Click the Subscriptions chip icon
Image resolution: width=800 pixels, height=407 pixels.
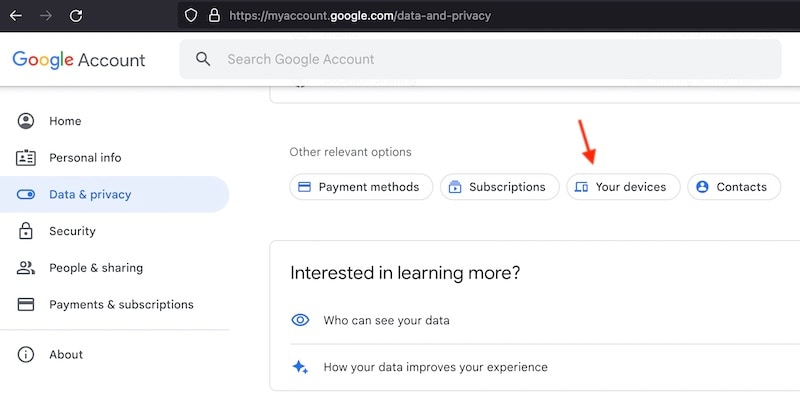455,187
